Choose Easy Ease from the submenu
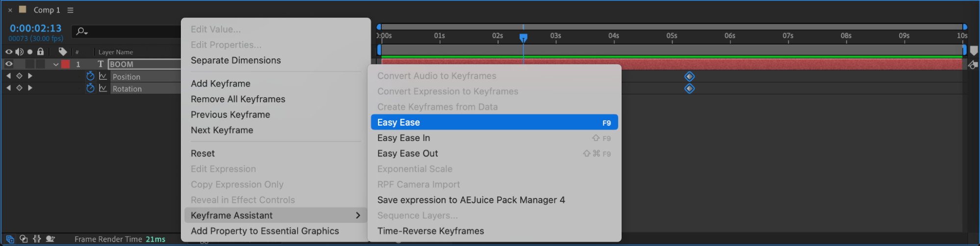Image resolution: width=980 pixels, height=246 pixels. point(494,122)
